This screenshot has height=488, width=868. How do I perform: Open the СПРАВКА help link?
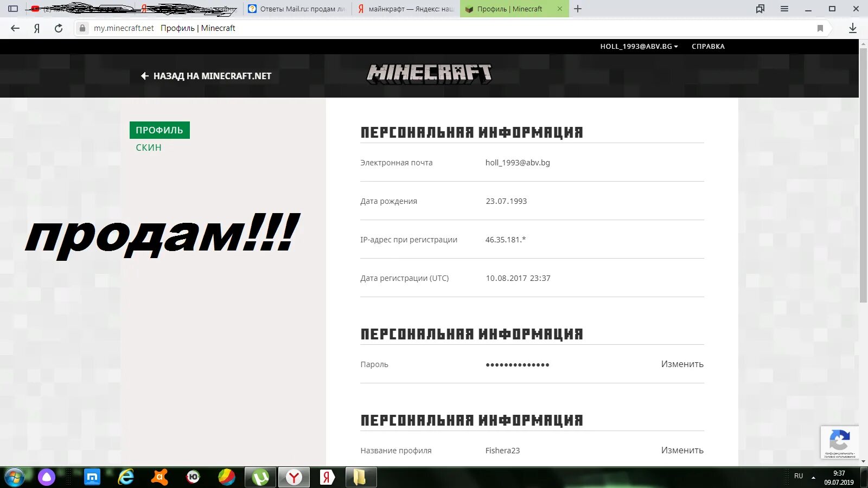(x=708, y=47)
